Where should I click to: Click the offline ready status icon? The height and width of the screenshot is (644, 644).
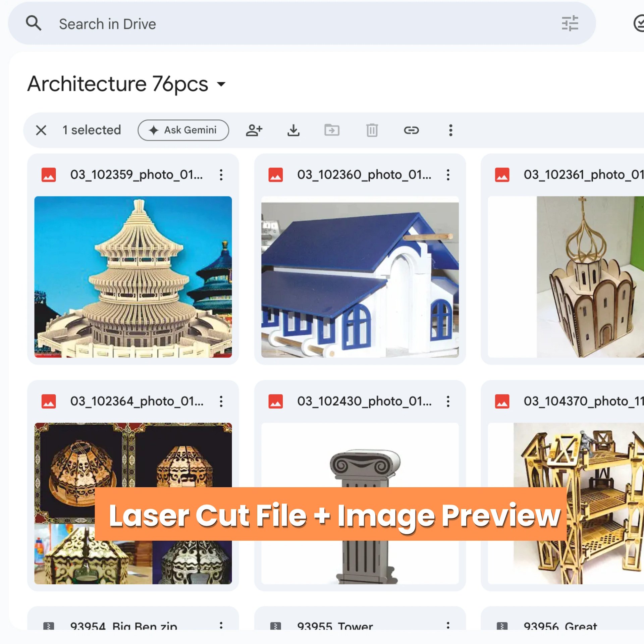pos(639,23)
